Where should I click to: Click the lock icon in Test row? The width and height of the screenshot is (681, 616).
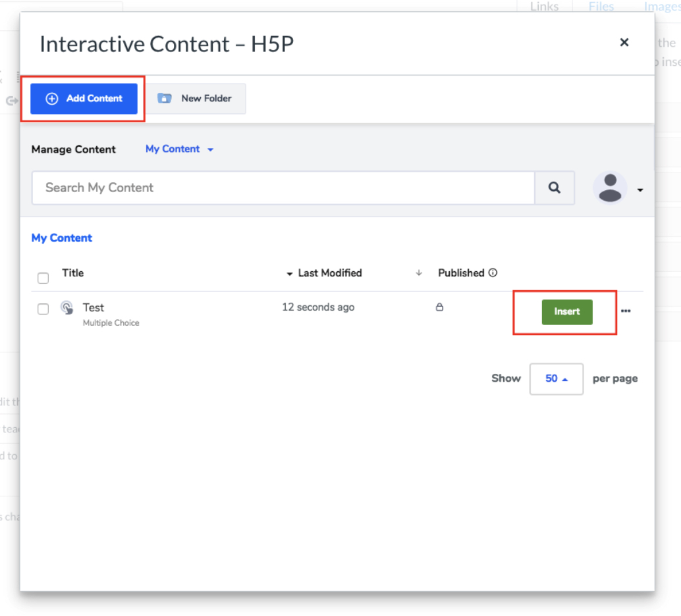(x=439, y=307)
